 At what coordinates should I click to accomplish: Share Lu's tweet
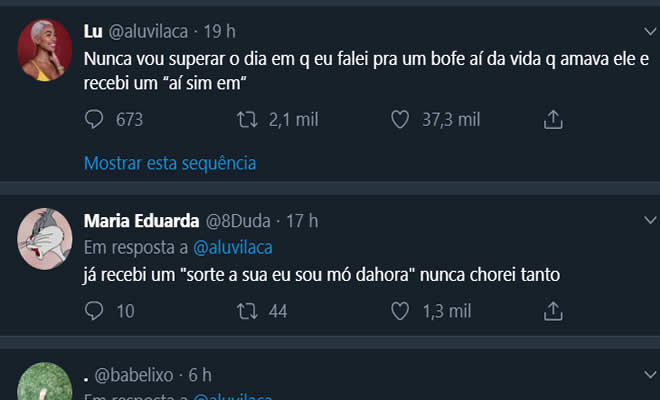point(553,120)
